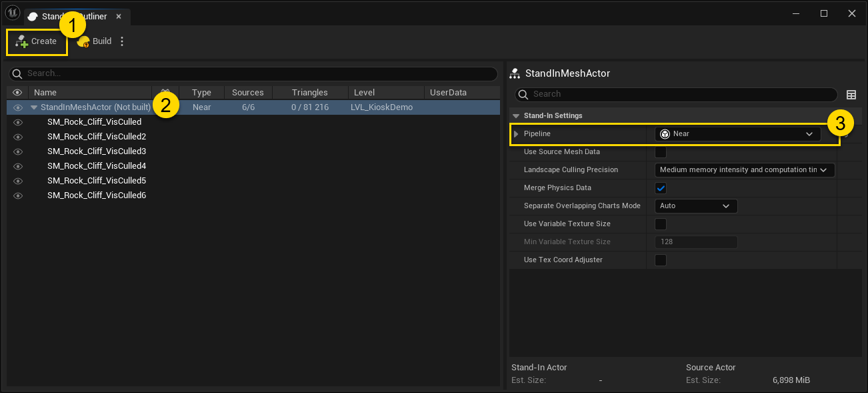Open the three-dot overflow menu

[x=122, y=41]
